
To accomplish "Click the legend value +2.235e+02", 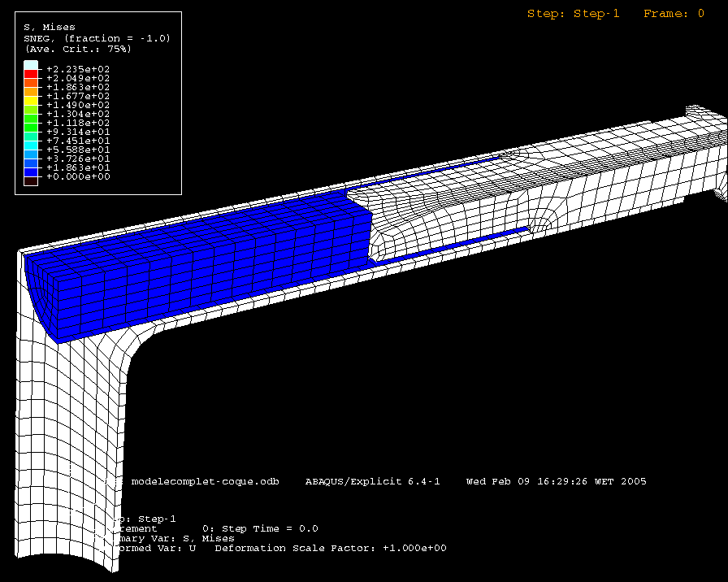I will (x=78, y=69).
